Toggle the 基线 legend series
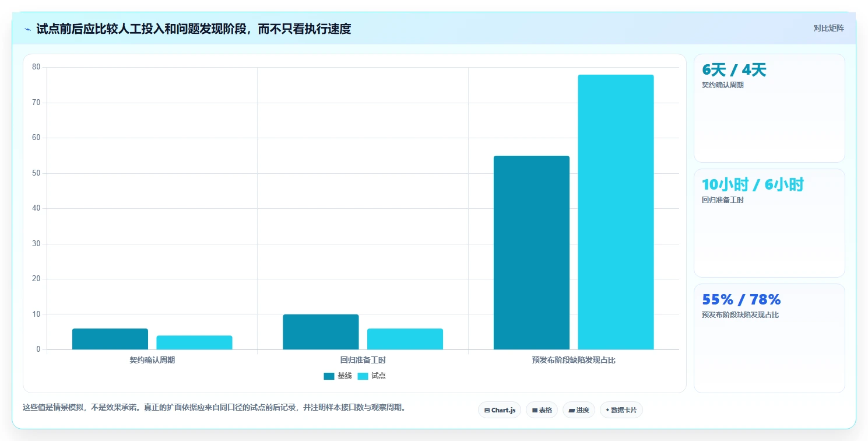 tap(338, 376)
